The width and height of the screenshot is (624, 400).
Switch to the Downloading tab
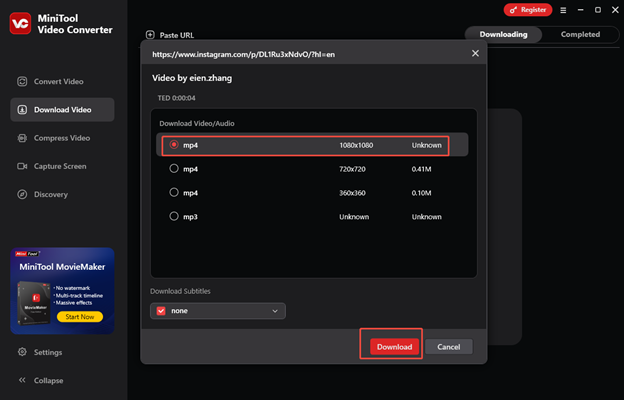click(503, 35)
